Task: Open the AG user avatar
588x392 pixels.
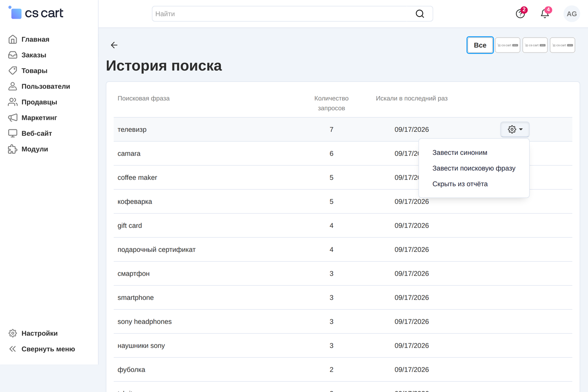Action: [572, 14]
